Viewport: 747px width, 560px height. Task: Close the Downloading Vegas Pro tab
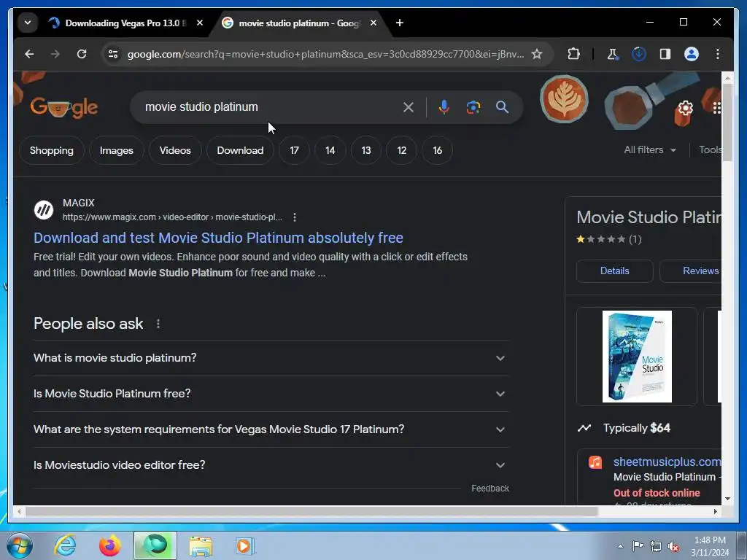click(x=200, y=23)
